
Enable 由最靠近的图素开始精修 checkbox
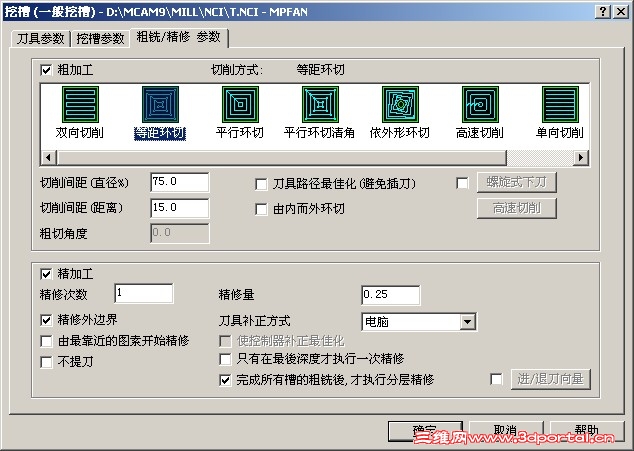click(46, 341)
